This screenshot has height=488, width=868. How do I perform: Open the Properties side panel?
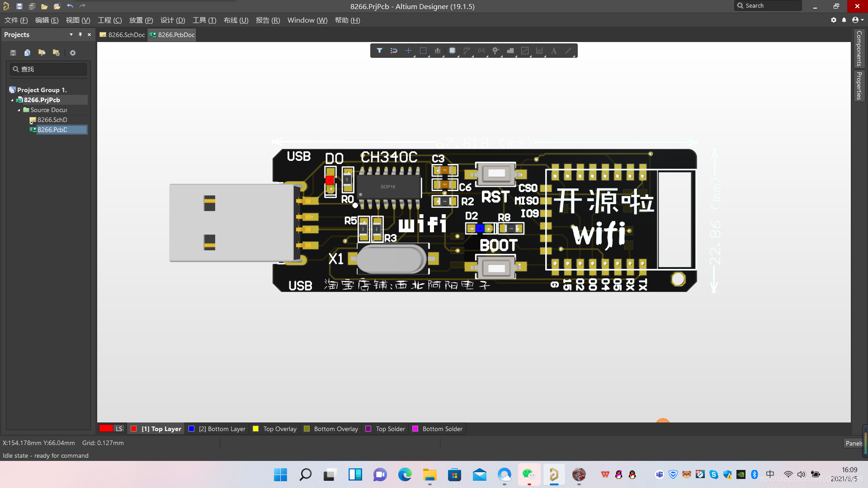pyautogui.click(x=859, y=85)
